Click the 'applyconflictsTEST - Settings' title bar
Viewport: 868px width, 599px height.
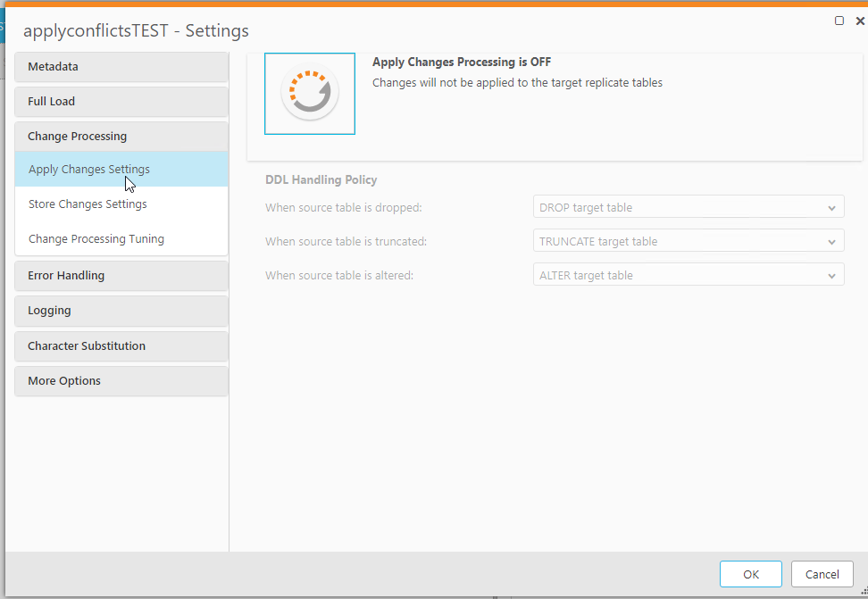point(357,30)
